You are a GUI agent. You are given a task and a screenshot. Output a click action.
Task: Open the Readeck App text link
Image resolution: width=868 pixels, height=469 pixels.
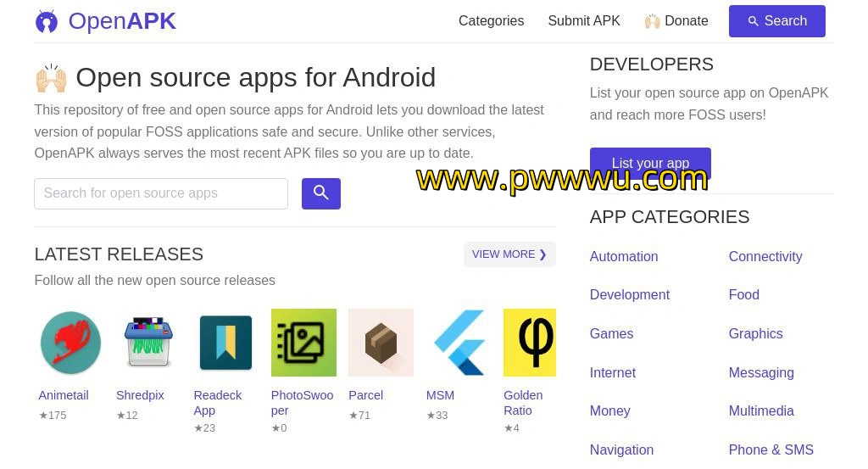point(218,403)
